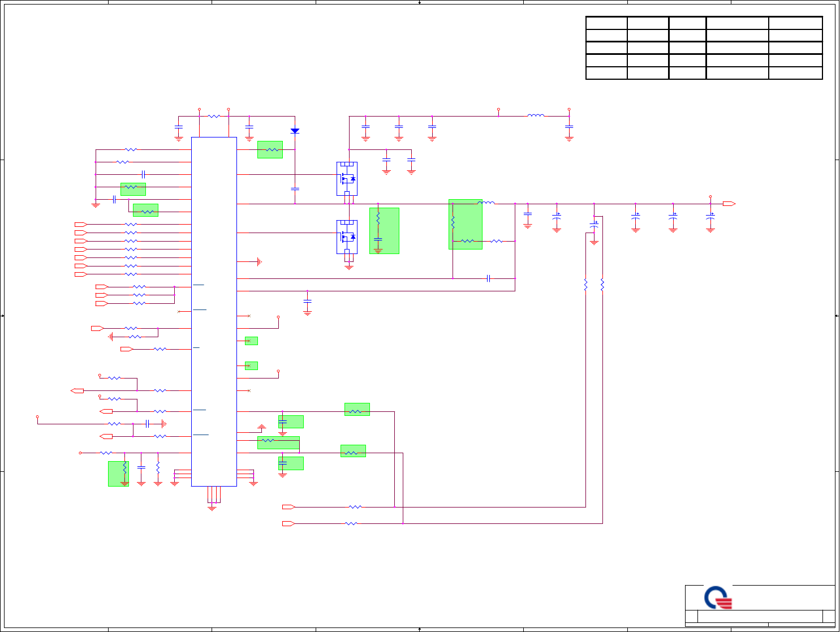Image resolution: width=840 pixels, height=632 pixels.
Task: Select the bottom-left green box with a vertical resistor
Action: pyautogui.click(x=118, y=474)
